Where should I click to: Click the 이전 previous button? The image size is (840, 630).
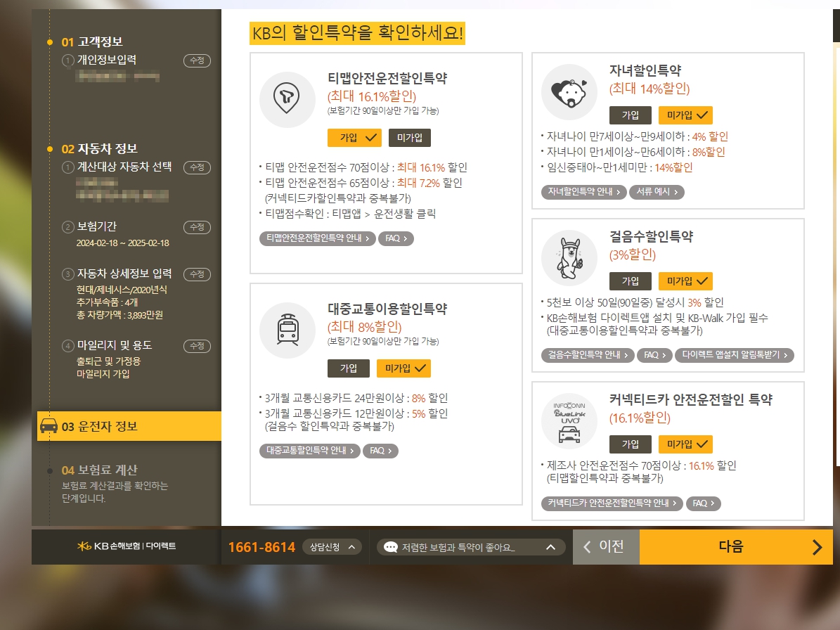pyautogui.click(x=606, y=547)
